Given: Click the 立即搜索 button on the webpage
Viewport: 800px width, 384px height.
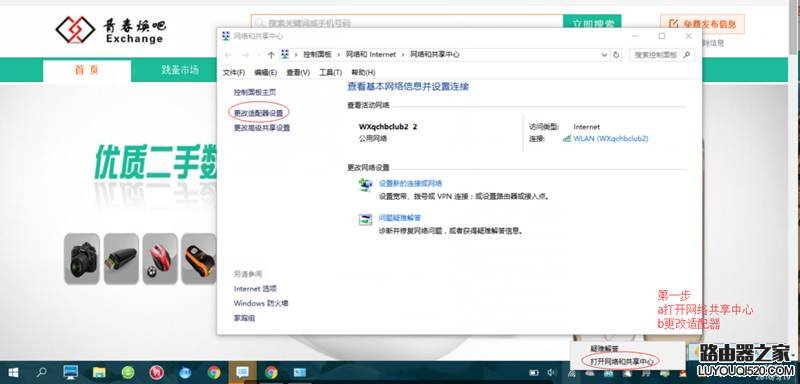Looking at the screenshot, I should (x=592, y=23).
